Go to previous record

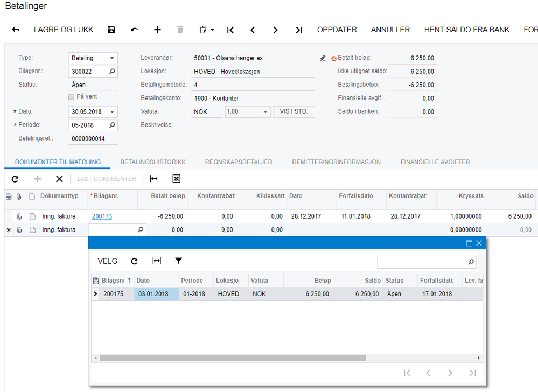(253, 30)
